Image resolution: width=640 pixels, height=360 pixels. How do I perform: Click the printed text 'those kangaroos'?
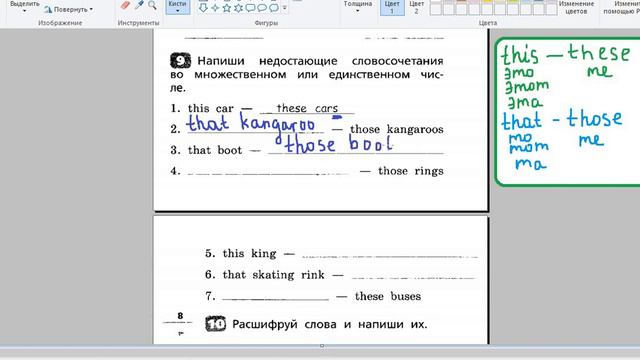397,129
